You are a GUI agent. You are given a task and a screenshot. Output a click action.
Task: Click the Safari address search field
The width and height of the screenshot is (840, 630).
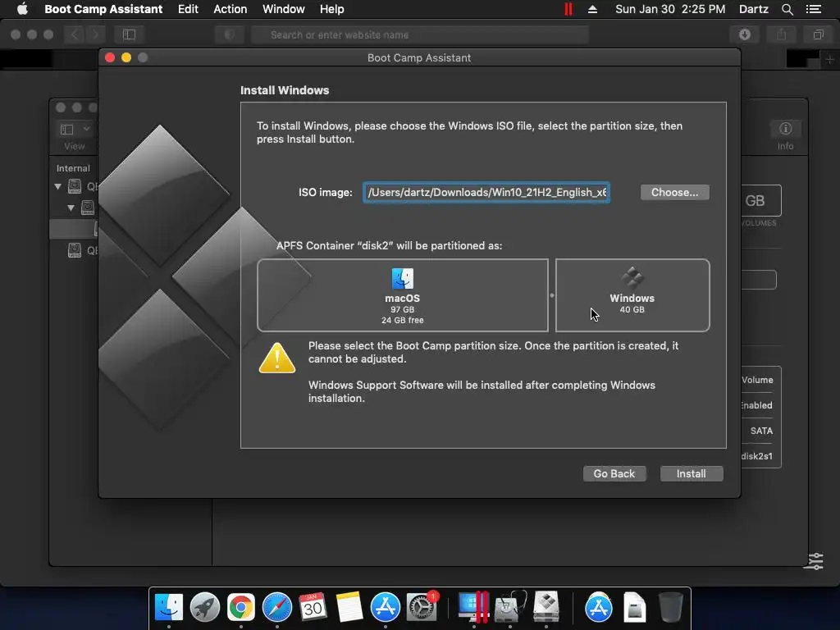[420, 34]
